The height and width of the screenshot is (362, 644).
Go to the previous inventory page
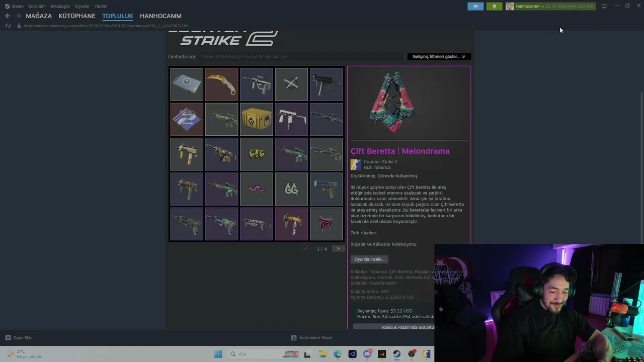tap(305, 248)
